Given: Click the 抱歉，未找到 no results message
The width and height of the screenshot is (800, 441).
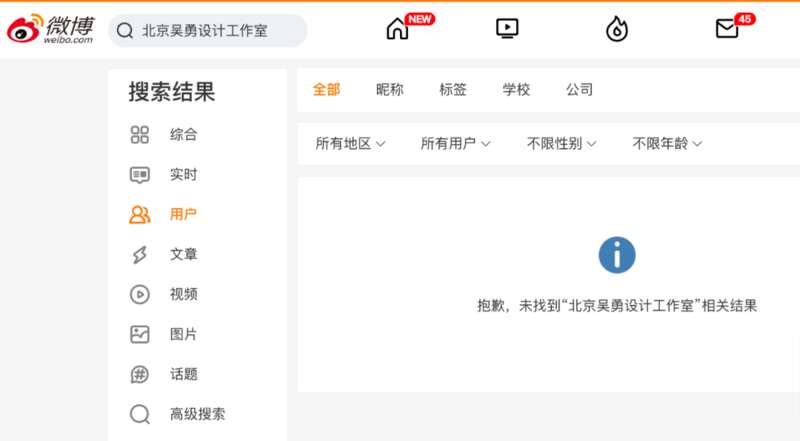Looking at the screenshot, I should pyautogui.click(x=617, y=306).
